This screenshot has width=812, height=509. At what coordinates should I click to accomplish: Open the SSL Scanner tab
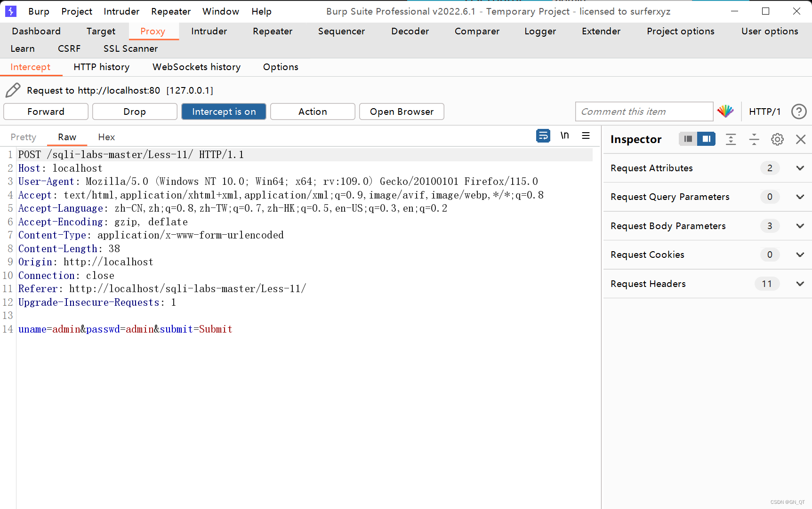(130, 48)
